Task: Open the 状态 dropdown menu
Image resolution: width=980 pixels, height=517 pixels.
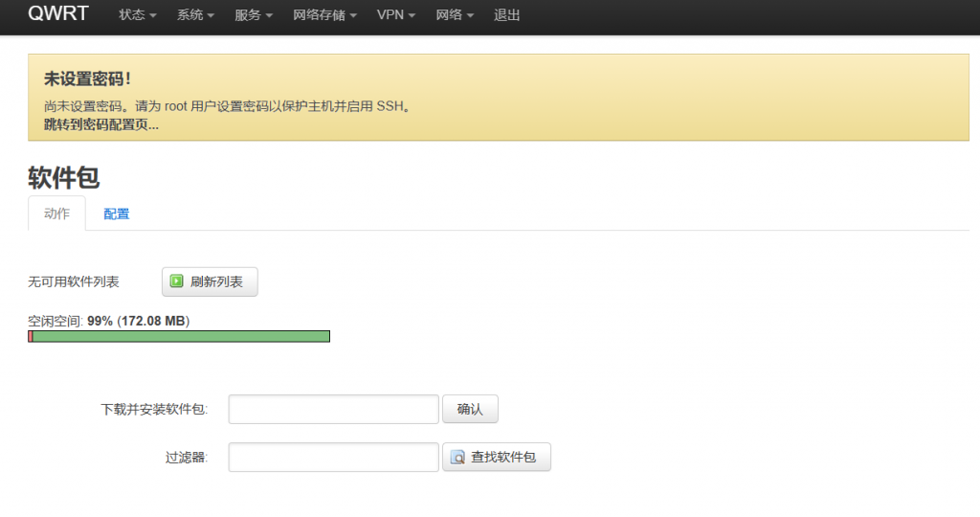Action: click(x=138, y=15)
